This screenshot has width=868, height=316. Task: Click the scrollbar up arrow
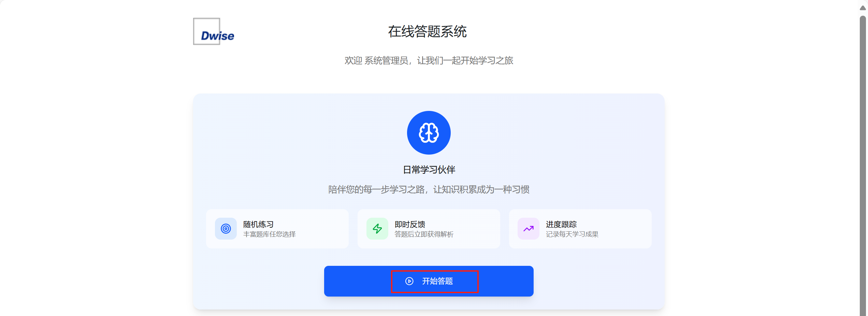click(x=863, y=8)
